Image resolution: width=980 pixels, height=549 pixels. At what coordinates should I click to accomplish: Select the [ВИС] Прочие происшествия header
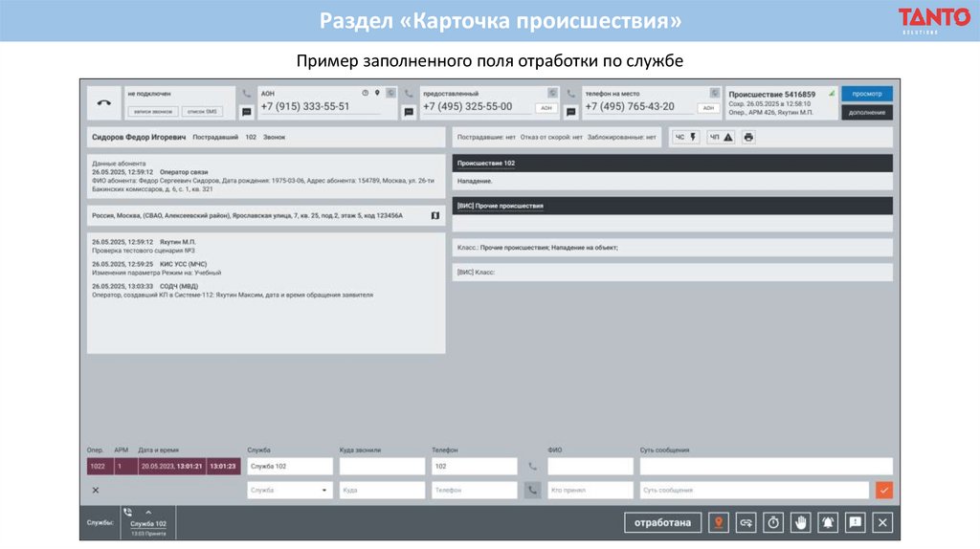click(x=673, y=206)
